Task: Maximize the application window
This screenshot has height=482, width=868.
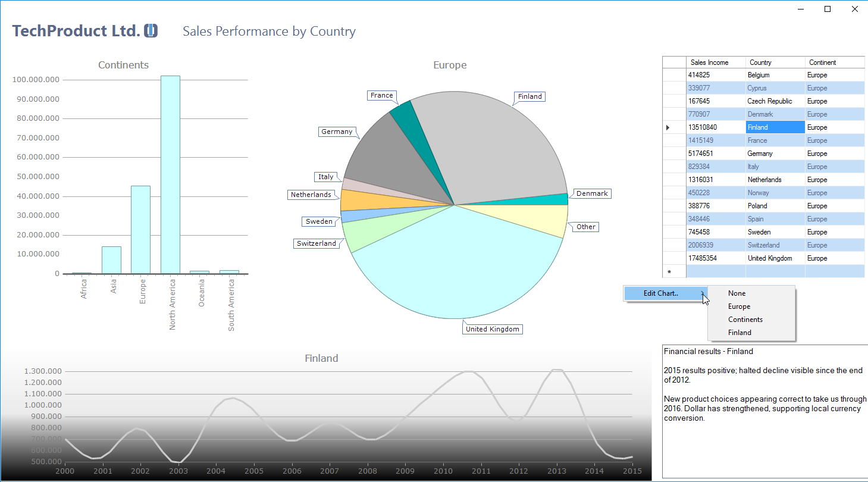Action: [x=827, y=9]
